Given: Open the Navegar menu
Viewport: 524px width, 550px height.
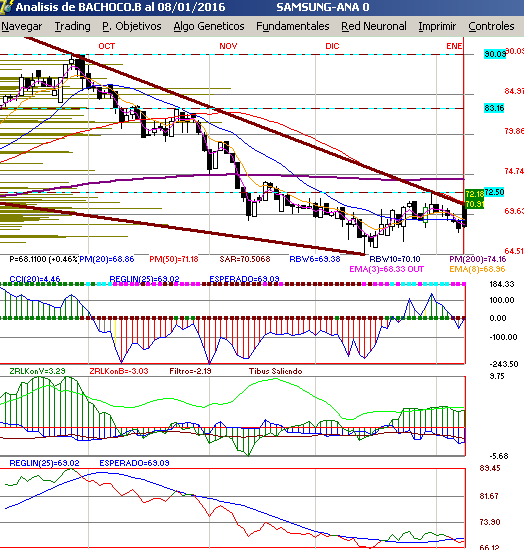Looking at the screenshot, I should tap(21, 26).
